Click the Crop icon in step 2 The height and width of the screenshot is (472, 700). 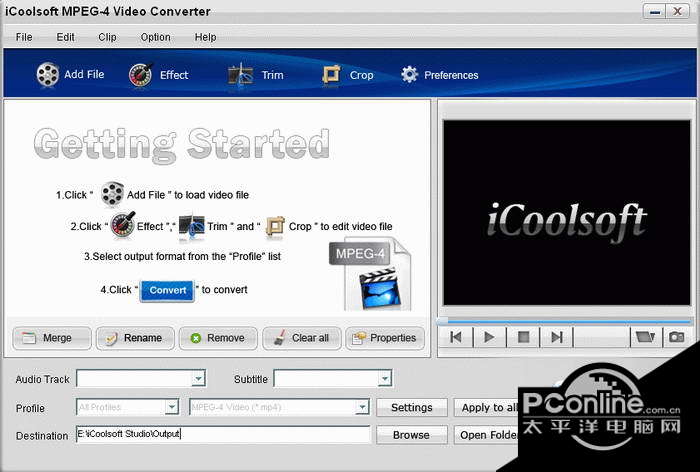[x=275, y=226]
